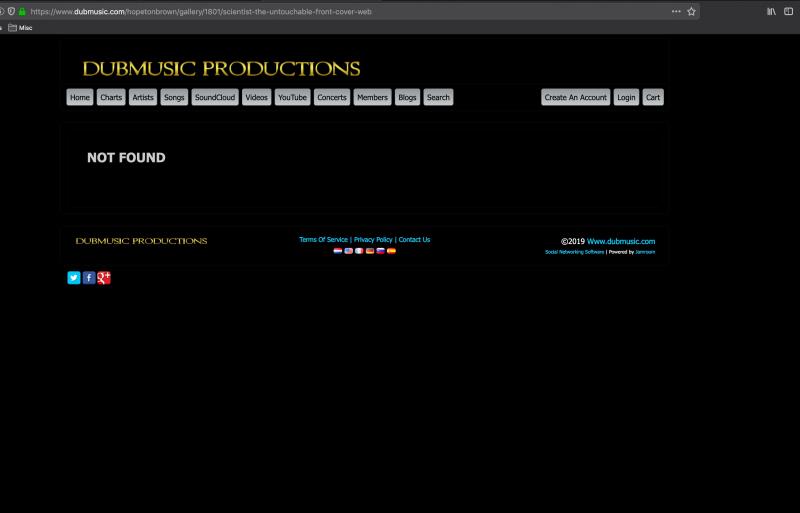Image resolution: width=800 pixels, height=513 pixels.
Task: Open the YouTube nav button
Action: pyautogui.click(x=292, y=97)
